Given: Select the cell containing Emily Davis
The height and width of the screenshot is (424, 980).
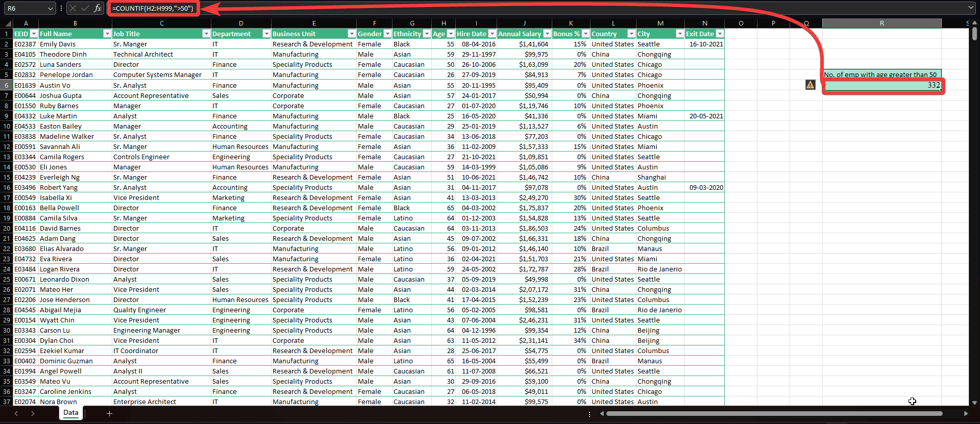Looking at the screenshot, I should [x=75, y=44].
